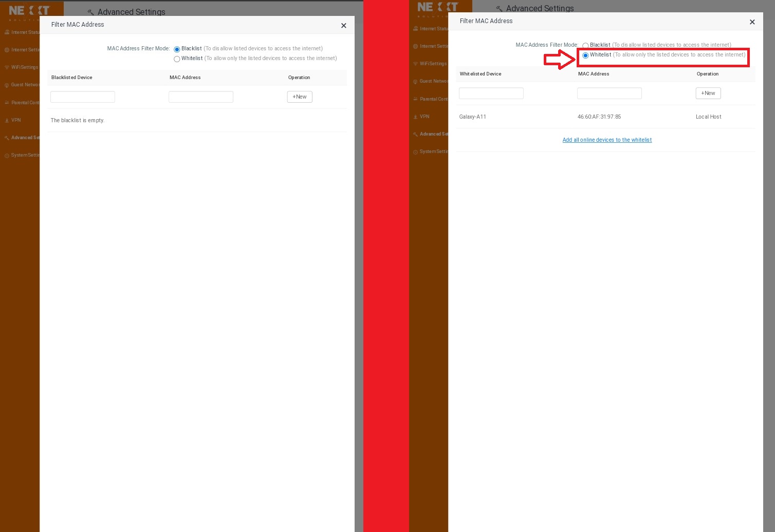Select Whitelist radio in the blacklist-mode dialog
Viewport: 775px width, 532px height.
click(177, 59)
